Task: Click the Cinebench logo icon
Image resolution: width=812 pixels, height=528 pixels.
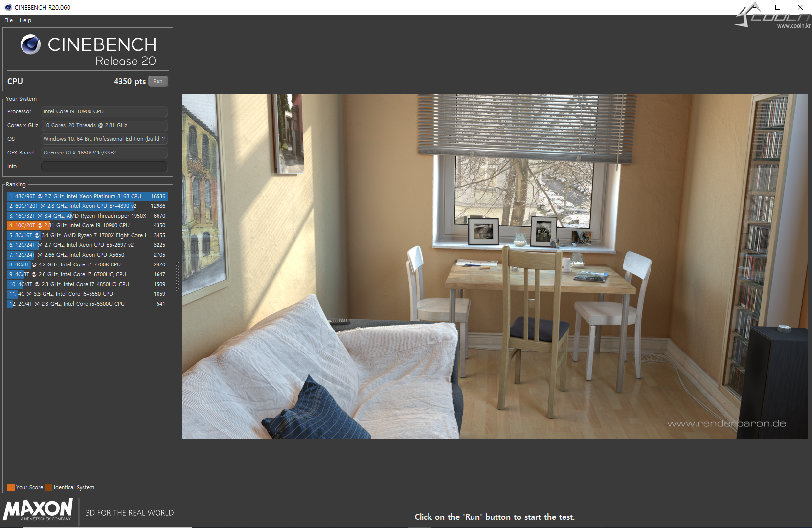Action: (x=30, y=44)
